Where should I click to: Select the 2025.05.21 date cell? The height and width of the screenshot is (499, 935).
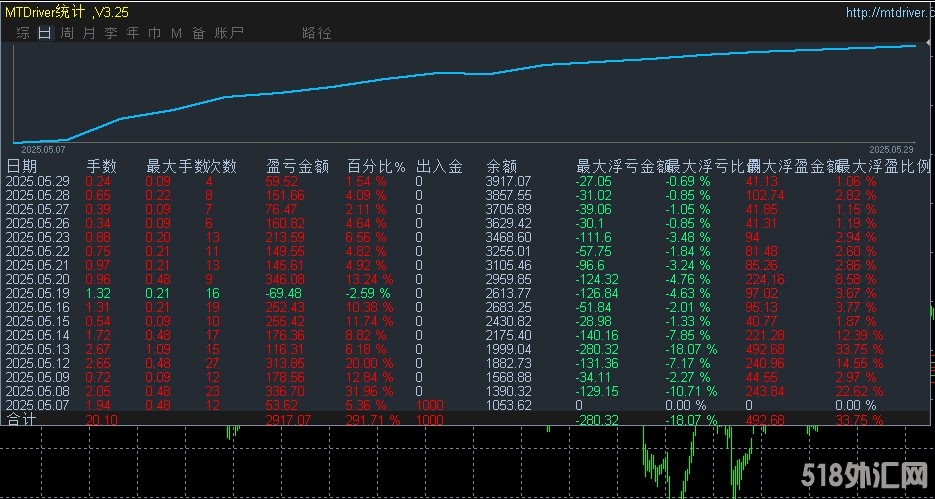point(37,265)
